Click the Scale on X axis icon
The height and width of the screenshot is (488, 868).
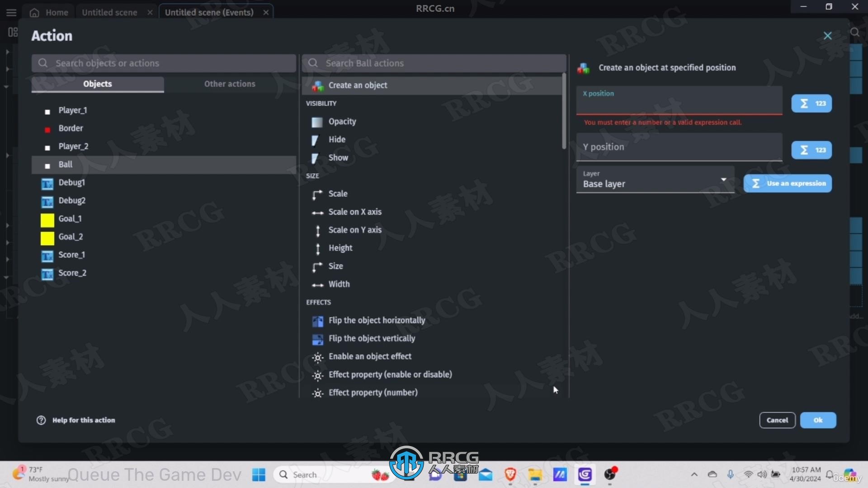click(316, 211)
